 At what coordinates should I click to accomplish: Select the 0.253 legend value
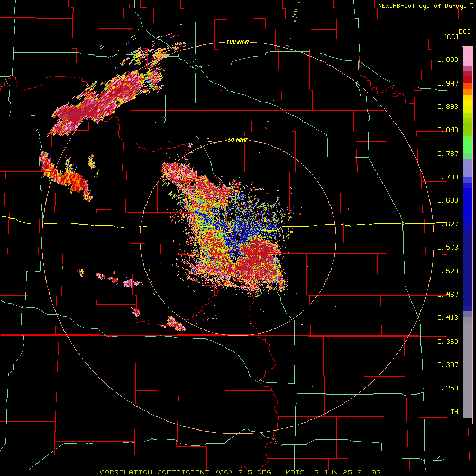tap(448, 388)
